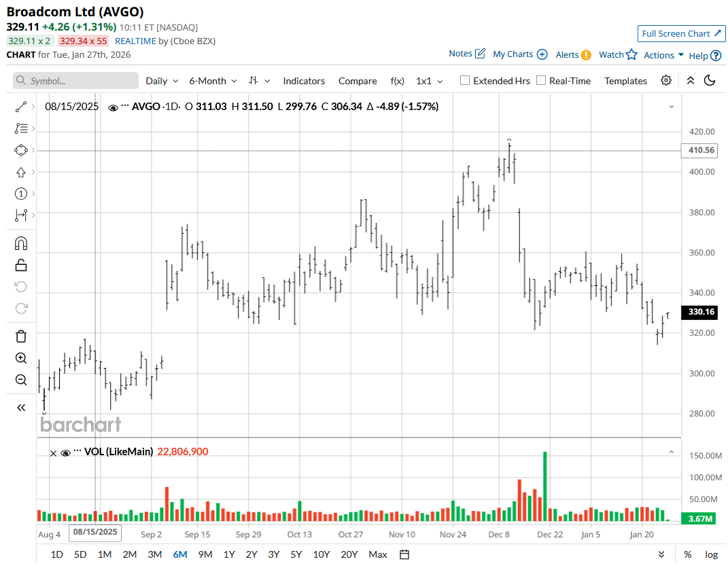Open the 6-Month period dropdown

213,81
